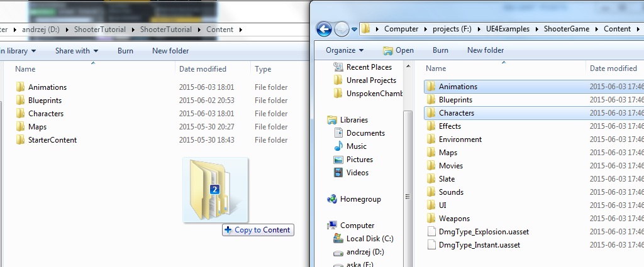Image resolution: width=644 pixels, height=267 pixels.
Task: Expand arrow after Content in left address bar
Action: pos(241,30)
